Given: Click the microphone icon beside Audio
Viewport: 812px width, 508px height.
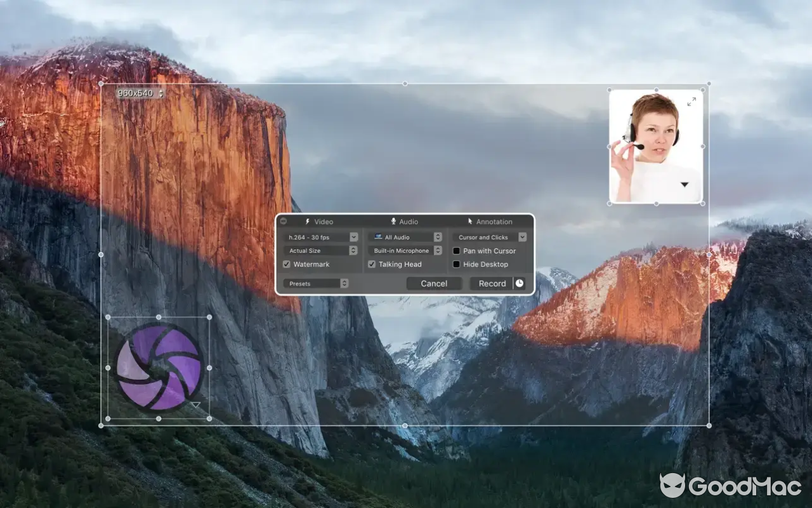Looking at the screenshot, I should (x=392, y=222).
